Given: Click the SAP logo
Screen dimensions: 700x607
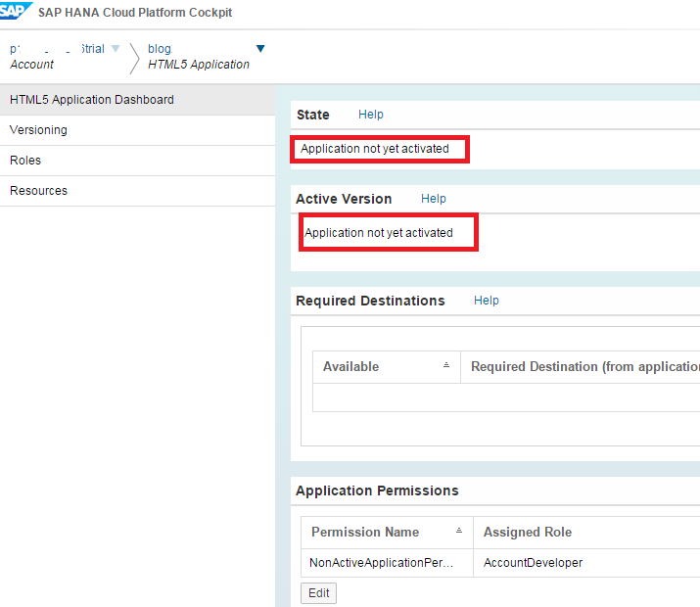Looking at the screenshot, I should (x=15, y=11).
